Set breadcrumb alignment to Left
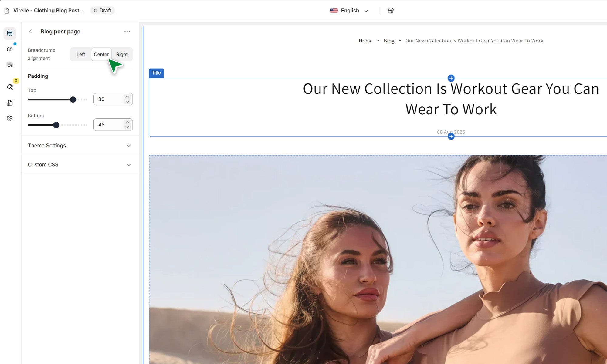The height and width of the screenshot is (364, 607). coord(81,54)
